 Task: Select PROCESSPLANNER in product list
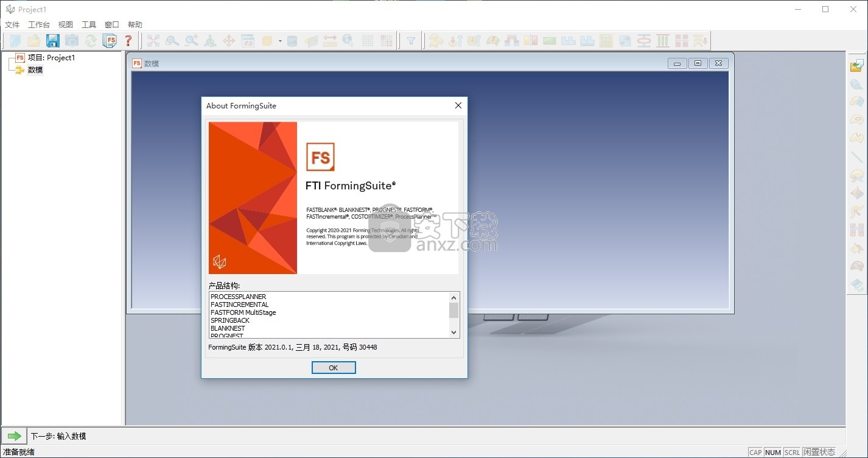[238, 297]
